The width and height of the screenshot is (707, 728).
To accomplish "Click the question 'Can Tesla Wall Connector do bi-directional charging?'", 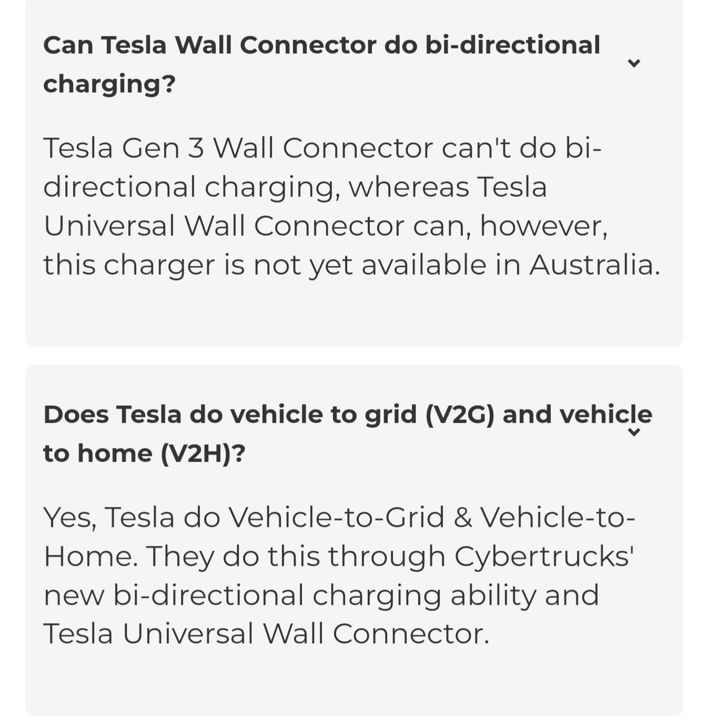I will pyautogui.click(x=323, y=63).
